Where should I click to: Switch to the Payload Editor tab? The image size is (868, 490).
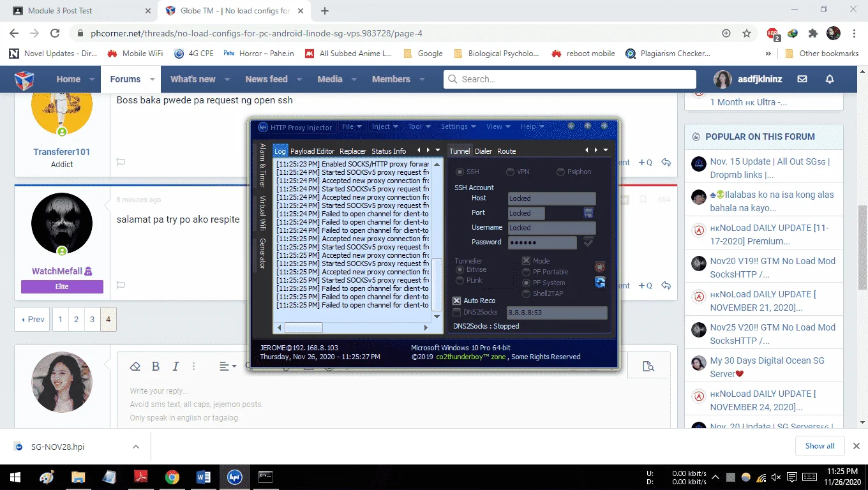[x=312, y=151]
